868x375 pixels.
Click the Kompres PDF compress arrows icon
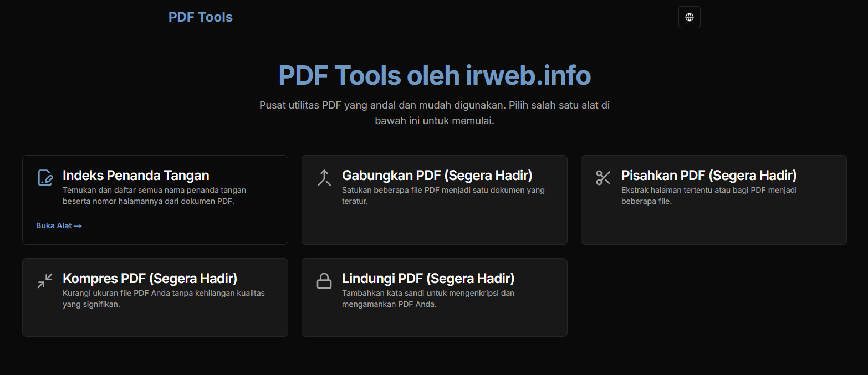(x=45, y=281)
